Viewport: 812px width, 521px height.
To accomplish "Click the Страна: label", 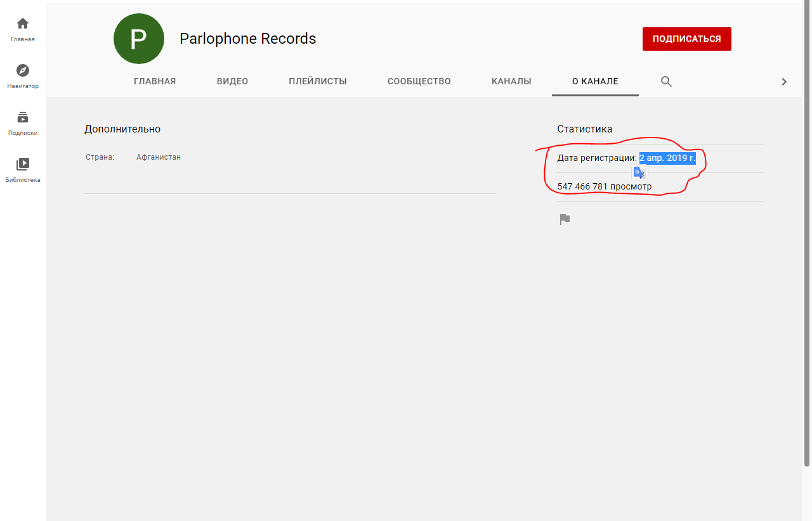I will click(x=100, y=157).
